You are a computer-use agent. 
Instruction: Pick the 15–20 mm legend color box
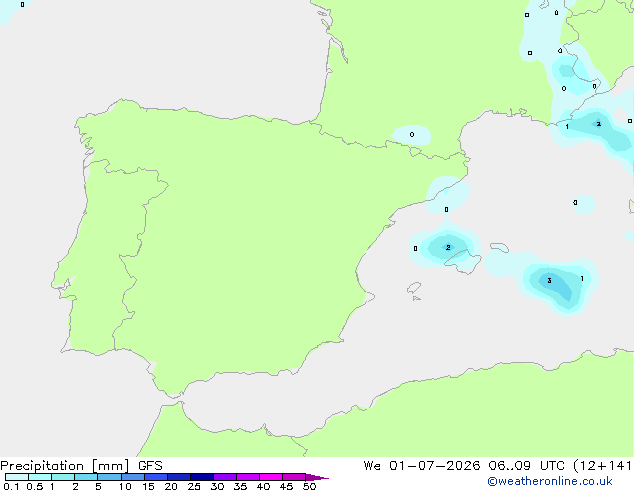click(x=156, y=477)
